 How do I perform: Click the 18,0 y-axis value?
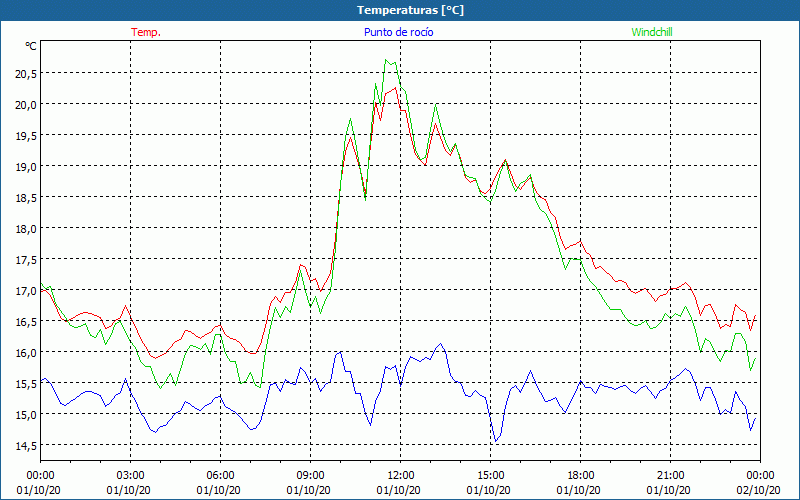tap(26, 229)
